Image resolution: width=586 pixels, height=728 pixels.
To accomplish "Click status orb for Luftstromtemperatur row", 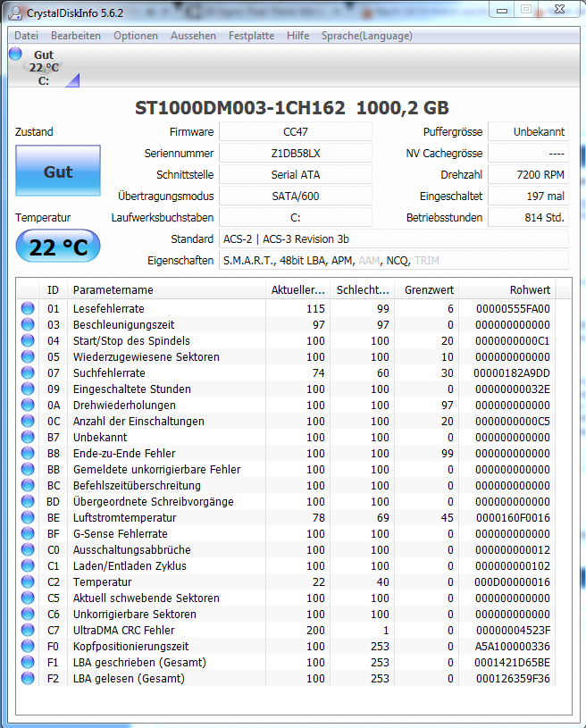I will (x=28, y=517).
